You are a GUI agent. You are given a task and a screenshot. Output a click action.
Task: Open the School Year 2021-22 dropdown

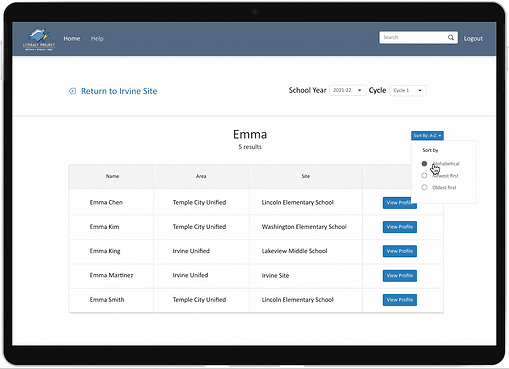[x=347, y=90]
